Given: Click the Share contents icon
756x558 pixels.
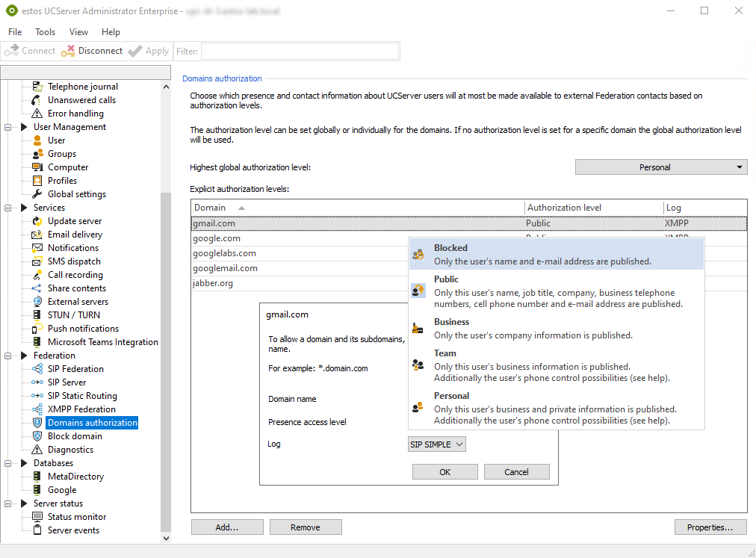Looking at the screenshot, I should (37, 288).
